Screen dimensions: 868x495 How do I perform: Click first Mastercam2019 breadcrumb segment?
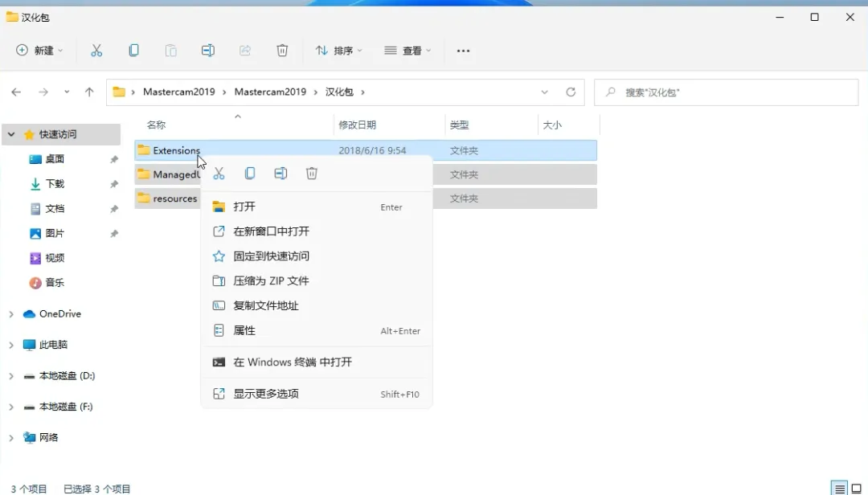(x=178, y=92)
